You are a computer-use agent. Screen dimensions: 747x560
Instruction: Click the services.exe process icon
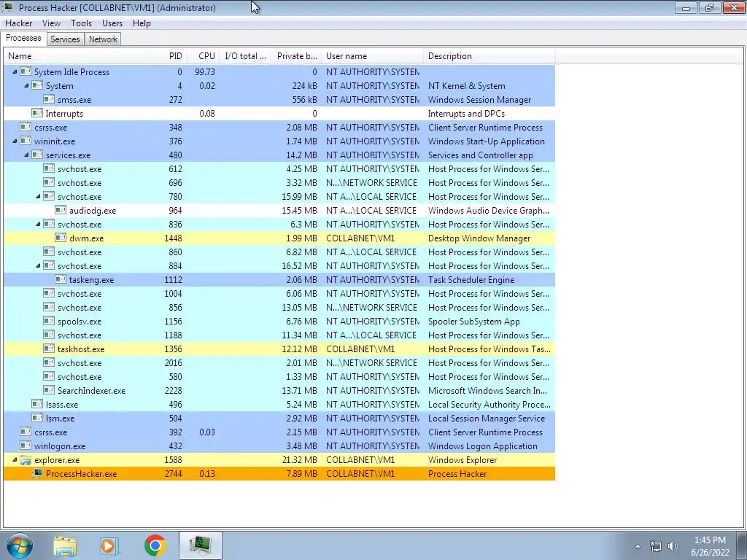pos(37,155)
